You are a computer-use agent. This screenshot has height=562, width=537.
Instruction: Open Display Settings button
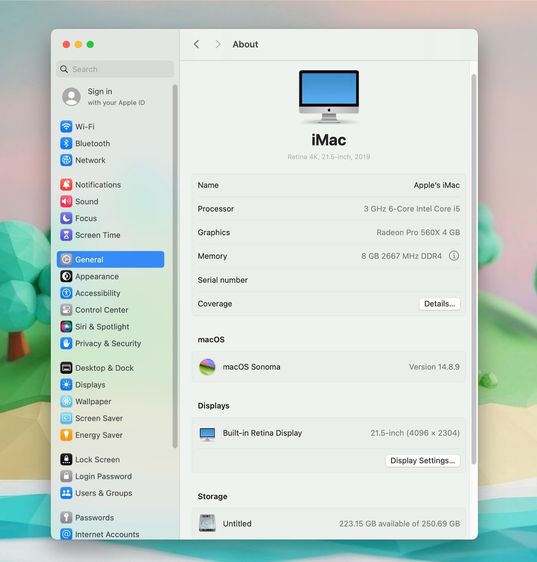click(423, 461)
